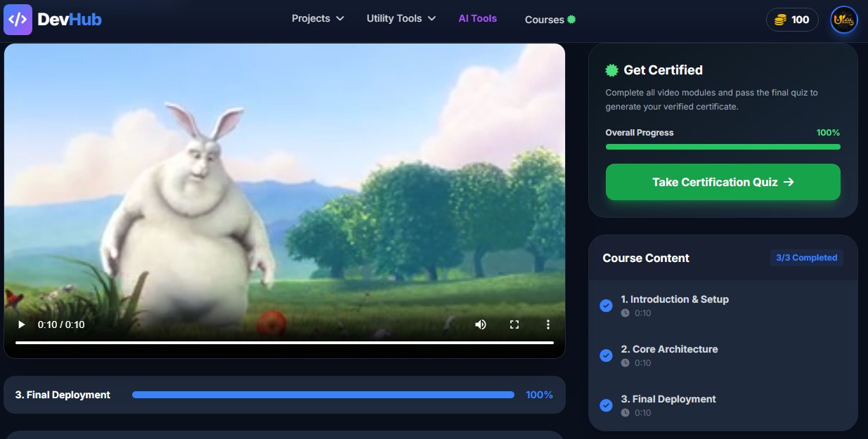Mute the video using the speaker icon
Viewport: 868px width, 439px height.
[x=481, y=325]
